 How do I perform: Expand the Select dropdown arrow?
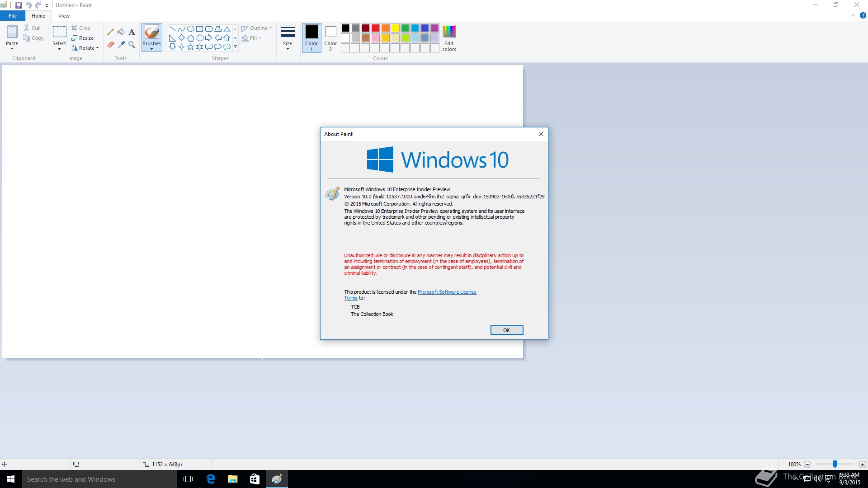[59, 49]
